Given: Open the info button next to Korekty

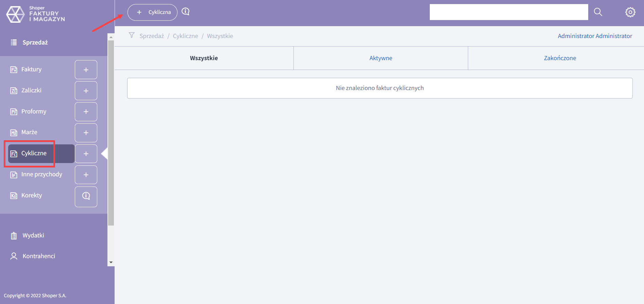Looking at the screenshot, I should (86, 196).
